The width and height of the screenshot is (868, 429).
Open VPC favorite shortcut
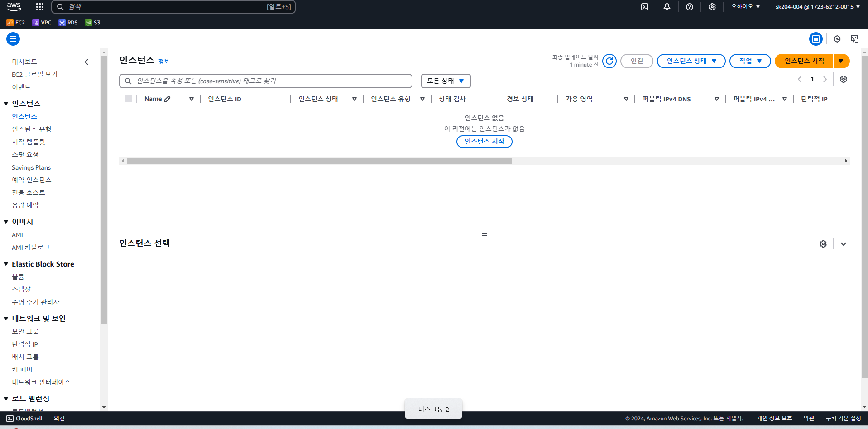coord(42,23)
